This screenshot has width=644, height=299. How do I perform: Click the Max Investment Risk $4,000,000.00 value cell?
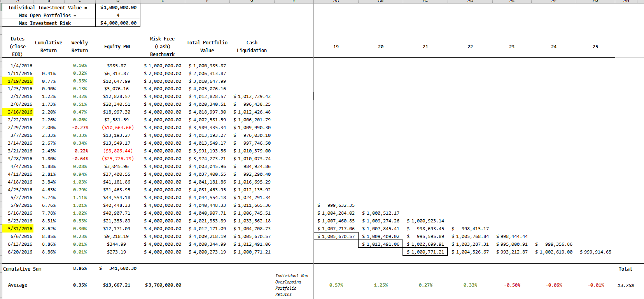coord(118,23)
